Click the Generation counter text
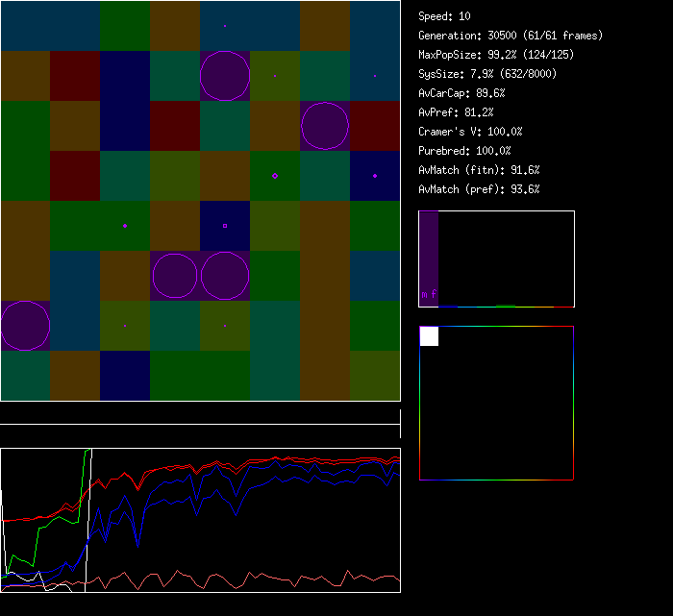Viewport: 673px width, 616px height. [511, 36]
